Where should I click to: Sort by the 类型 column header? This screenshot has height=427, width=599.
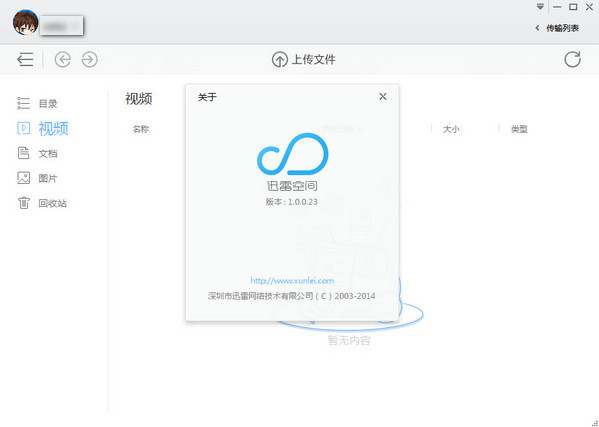pos(519,129)
